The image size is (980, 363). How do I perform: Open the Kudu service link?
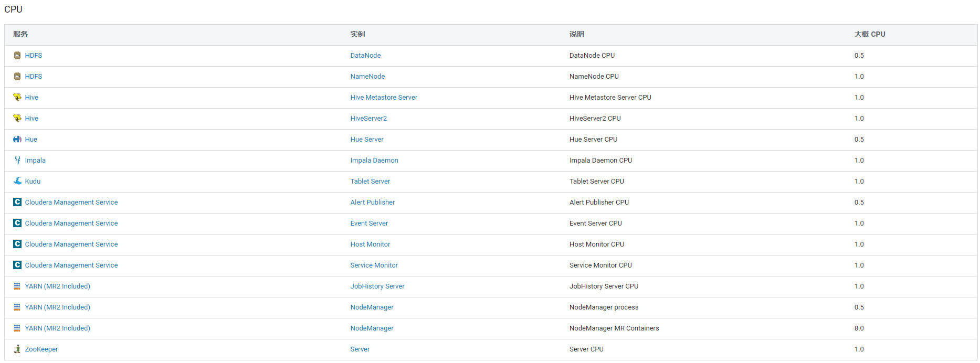click(x=33, y=181)
